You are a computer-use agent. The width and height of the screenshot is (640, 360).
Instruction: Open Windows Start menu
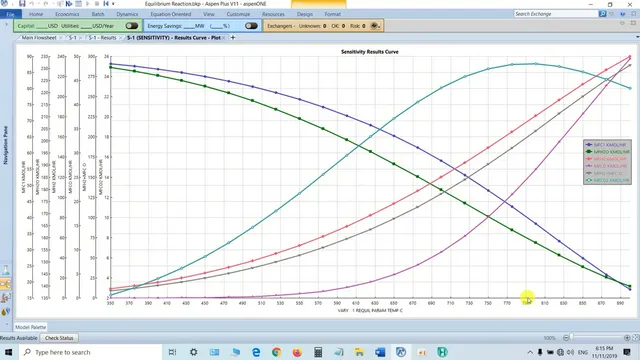point(8,352)
